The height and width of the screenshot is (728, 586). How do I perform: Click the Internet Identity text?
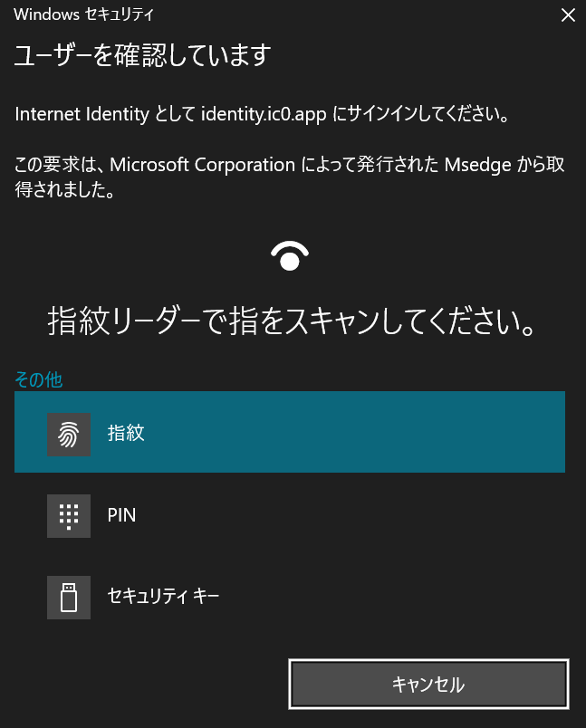tap(82, 114)
